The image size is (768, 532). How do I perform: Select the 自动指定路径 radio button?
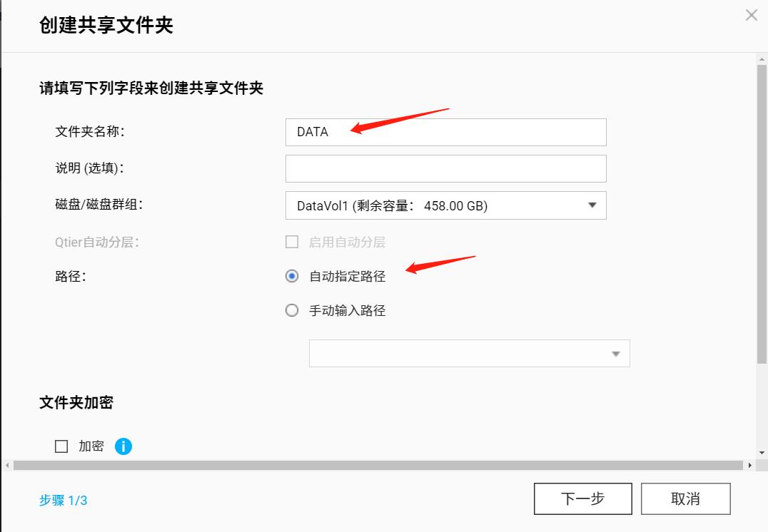tap(291, 275)
